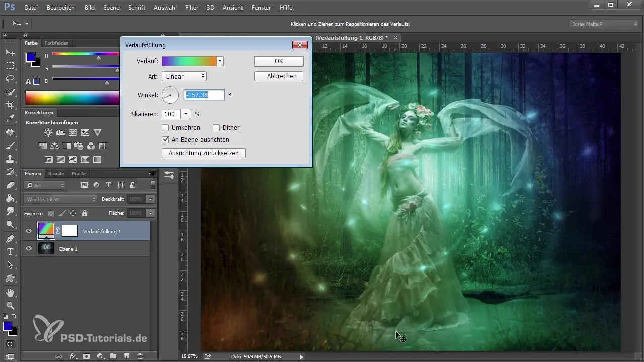Viewport: 644px width, 362px height.
Task: Select the Zoom tool in the toolbox
Action: pos(10,305)
